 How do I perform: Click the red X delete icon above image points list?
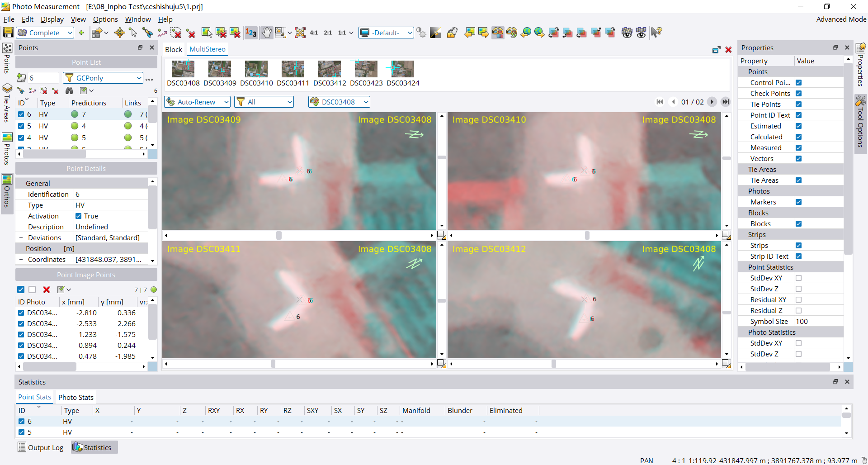[46, 289]
